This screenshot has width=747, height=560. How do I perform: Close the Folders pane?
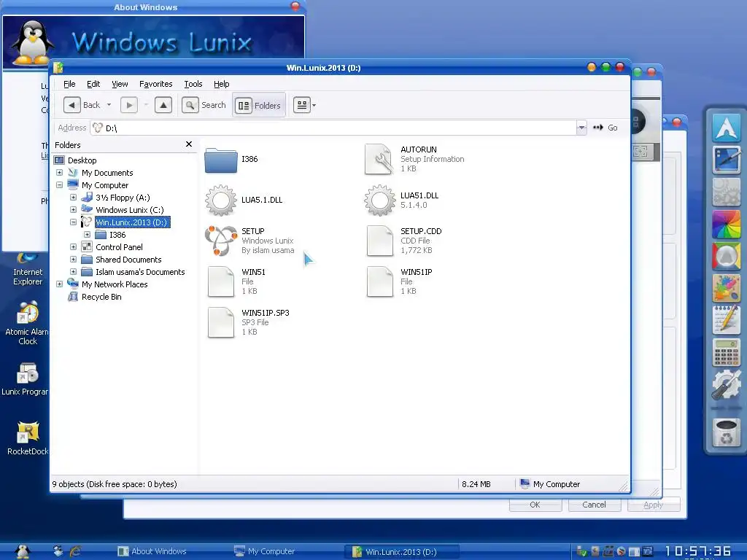189,144
